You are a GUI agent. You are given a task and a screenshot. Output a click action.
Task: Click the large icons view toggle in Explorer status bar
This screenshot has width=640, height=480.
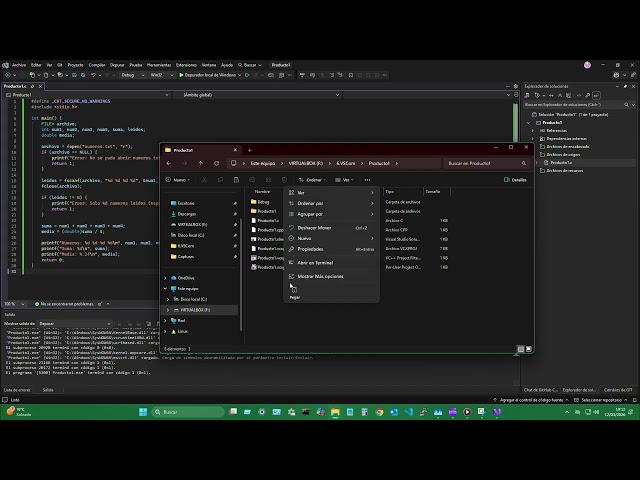529,349
